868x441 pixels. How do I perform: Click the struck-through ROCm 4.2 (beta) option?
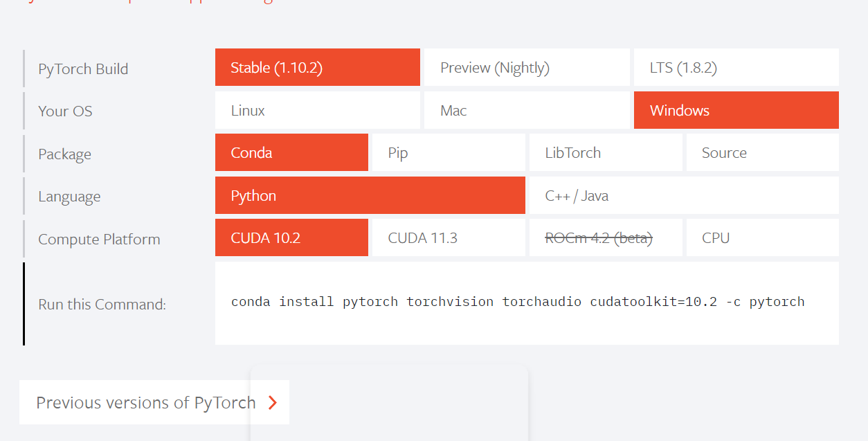pyautogui.click(x=606, y=237)
